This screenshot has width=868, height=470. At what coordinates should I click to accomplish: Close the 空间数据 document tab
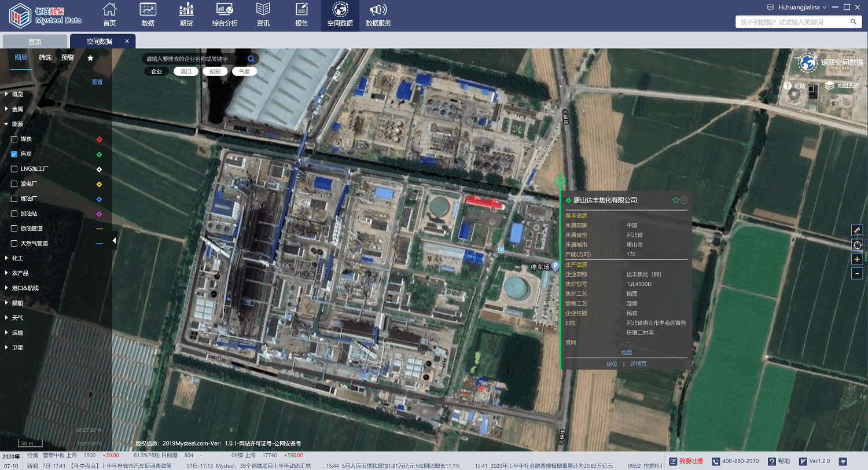(127, 41)
